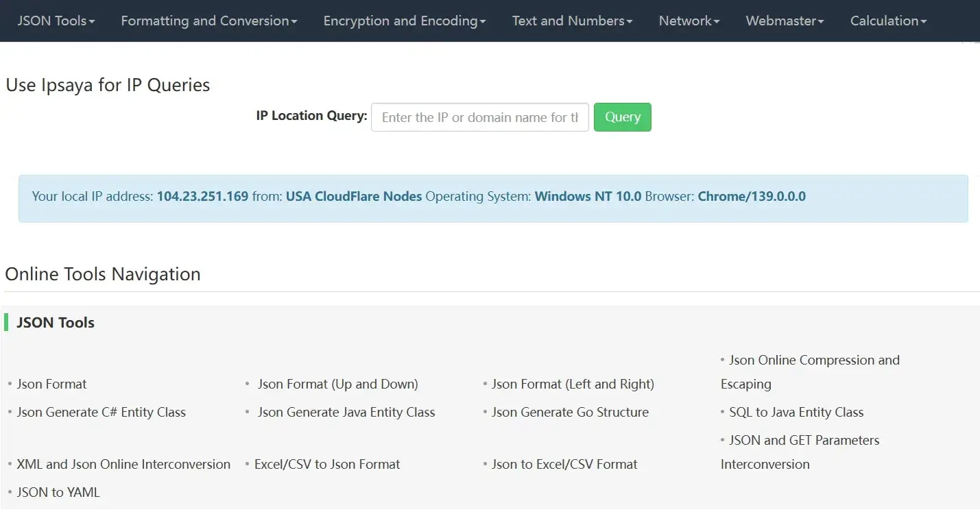The height and width of the screenshot is (514, 980).
Task: Open the USA CloudFlare Nodes link
Action: pos(354,196)
